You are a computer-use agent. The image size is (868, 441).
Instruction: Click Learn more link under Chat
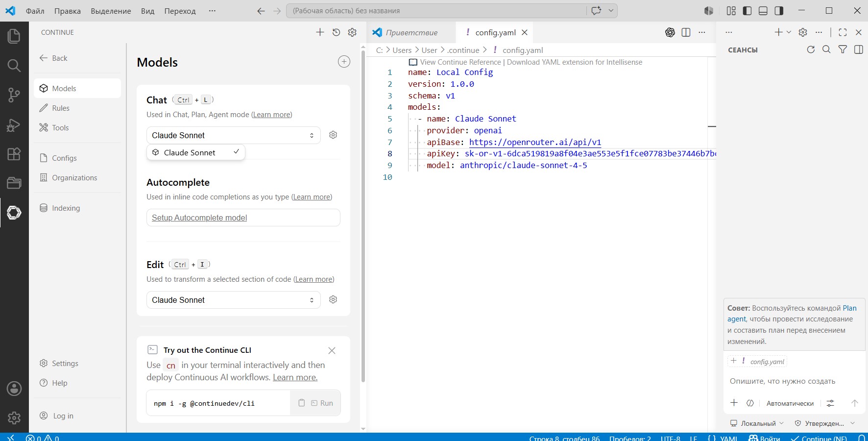(x=272, y=115)
